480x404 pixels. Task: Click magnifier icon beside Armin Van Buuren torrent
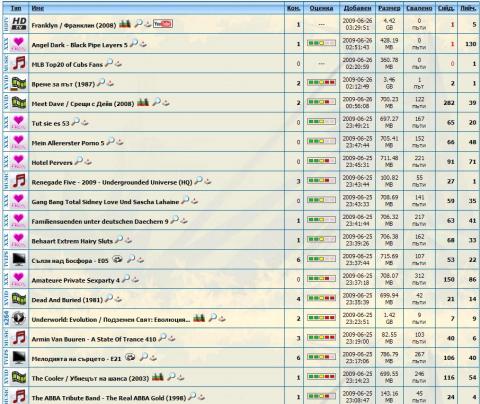pyautogui.click(x=162, y=337)
